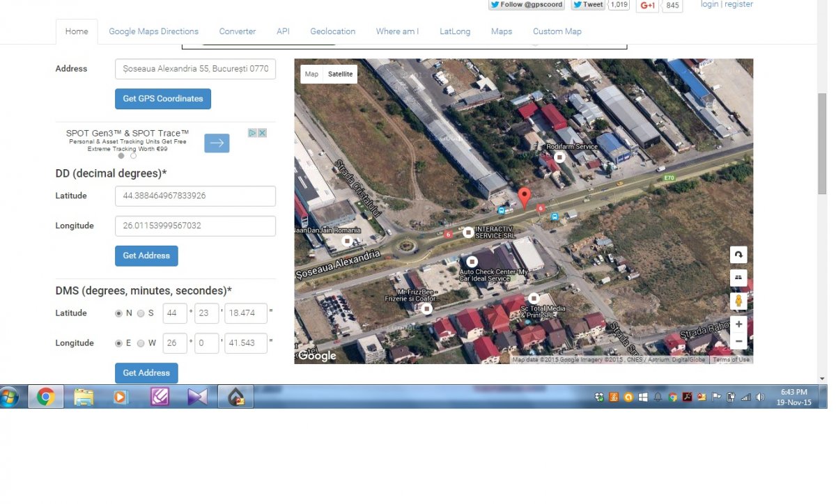Select W for longitude direction
This screenshot has width=836, height=504.
coord(141,344)
